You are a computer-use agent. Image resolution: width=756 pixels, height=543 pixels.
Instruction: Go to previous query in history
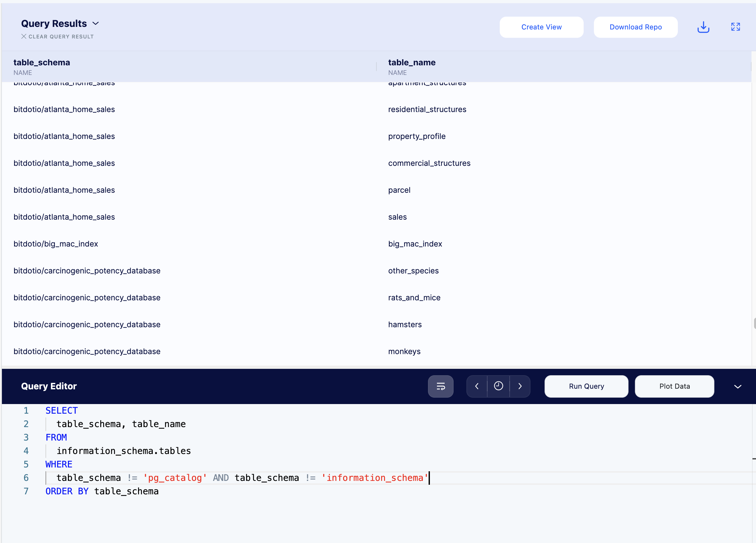click(x=477, y=386)
